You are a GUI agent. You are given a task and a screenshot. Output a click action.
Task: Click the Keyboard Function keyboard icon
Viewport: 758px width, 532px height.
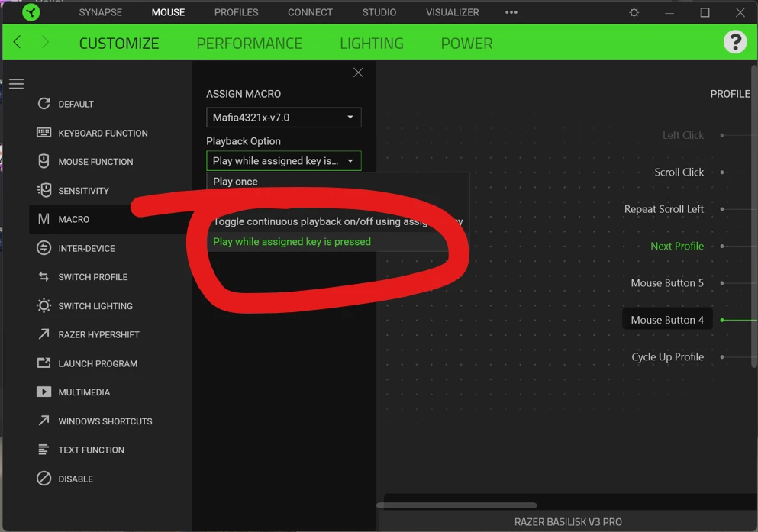click(x=44, y=132)
